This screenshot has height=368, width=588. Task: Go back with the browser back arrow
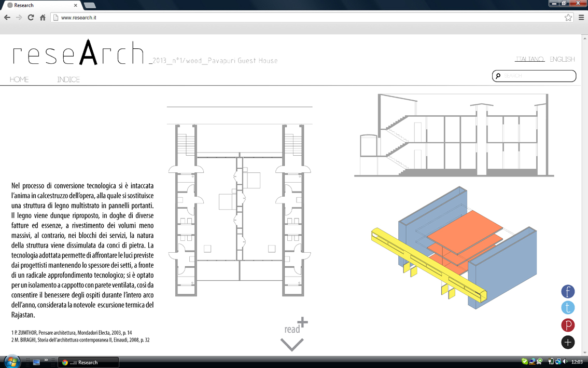click(x=7, y=18)
